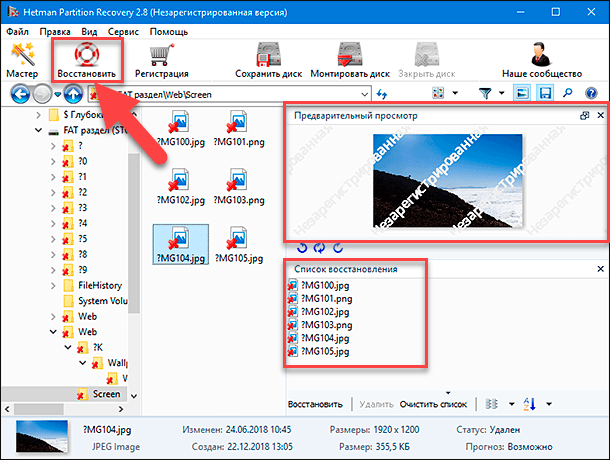
Task: Rotate preview clockwise
Action: [x=338, y=248]
